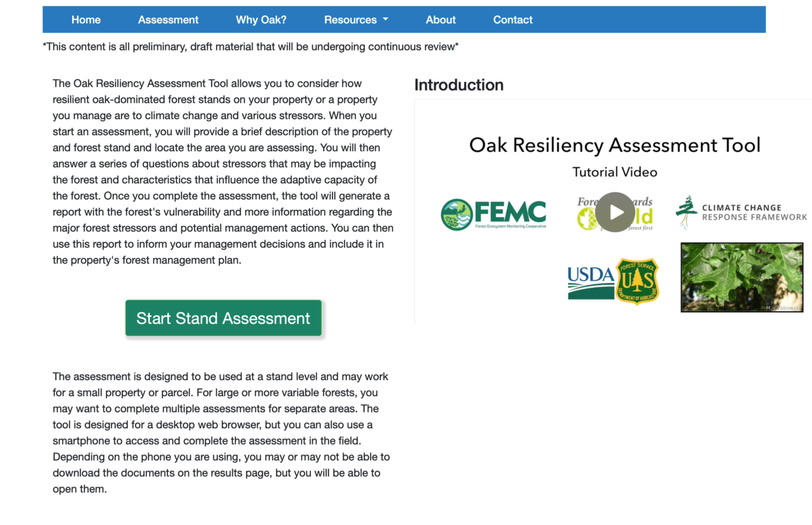Open the Home page
The image size is (812, 525).
pos(86,20)
